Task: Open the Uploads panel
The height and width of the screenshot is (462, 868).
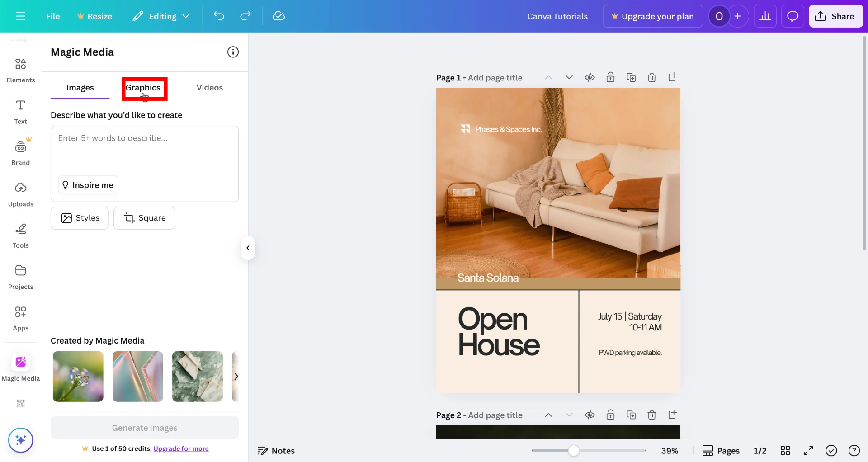Action: click(20, 193)
